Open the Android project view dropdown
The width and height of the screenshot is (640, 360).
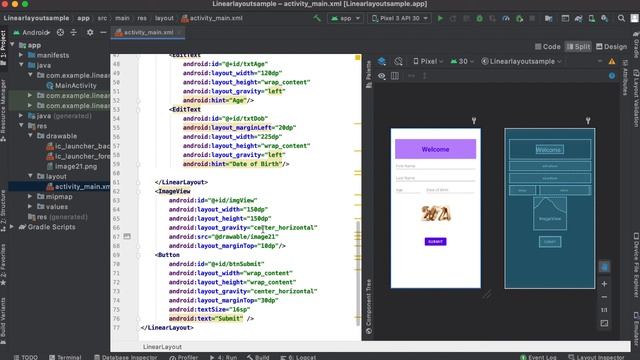tap(31, 32)
